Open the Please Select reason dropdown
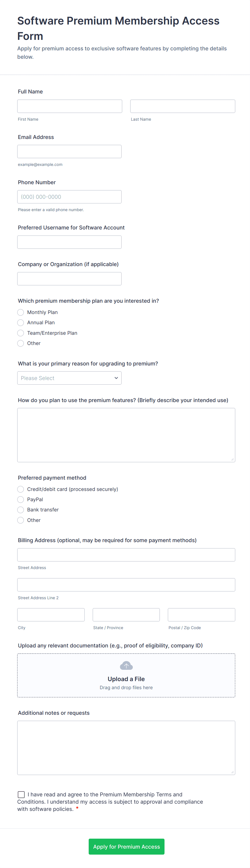Viewport: 250px width, 868px height. tap(69, 378)
